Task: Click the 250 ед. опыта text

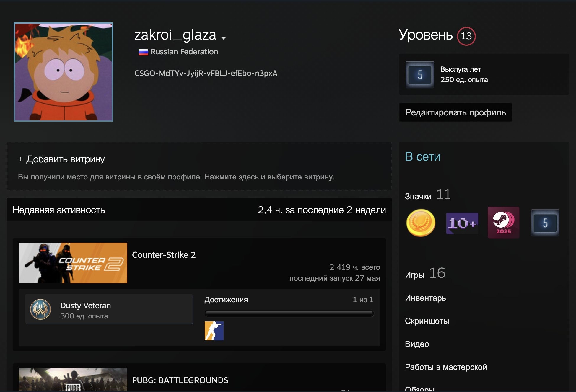Action: click(464, 80)
